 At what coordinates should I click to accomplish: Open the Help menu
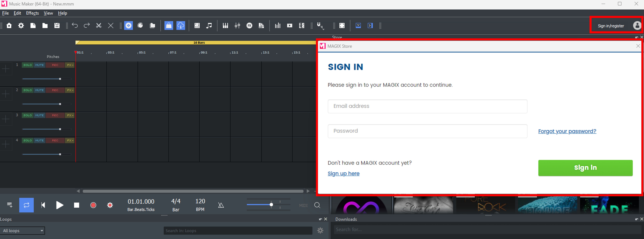point(63,13)
